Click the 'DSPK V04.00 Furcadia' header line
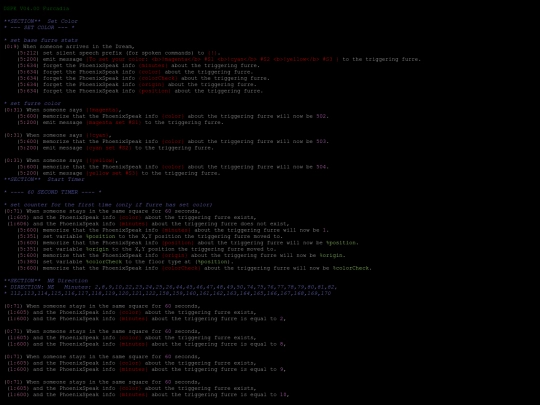The height and width of the screenshot is (405, 540). click(37, 8)
